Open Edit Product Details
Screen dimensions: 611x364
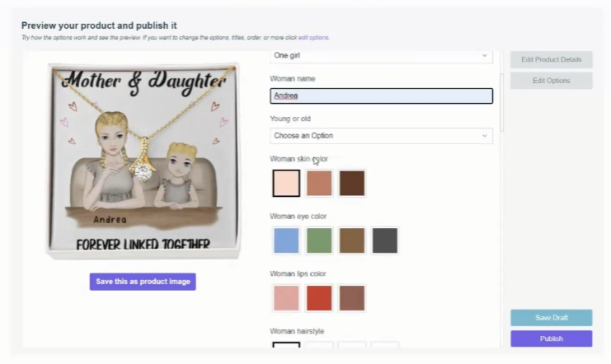[552, 59]
